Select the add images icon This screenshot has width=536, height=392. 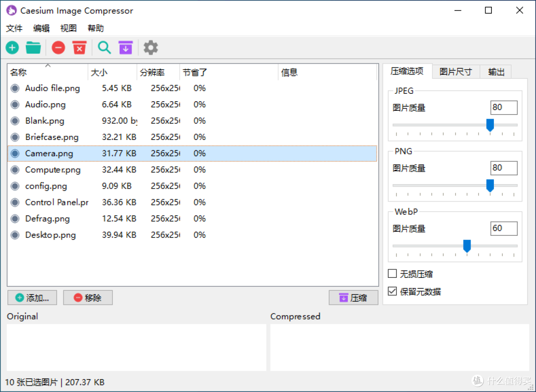[x=12, y=47]
